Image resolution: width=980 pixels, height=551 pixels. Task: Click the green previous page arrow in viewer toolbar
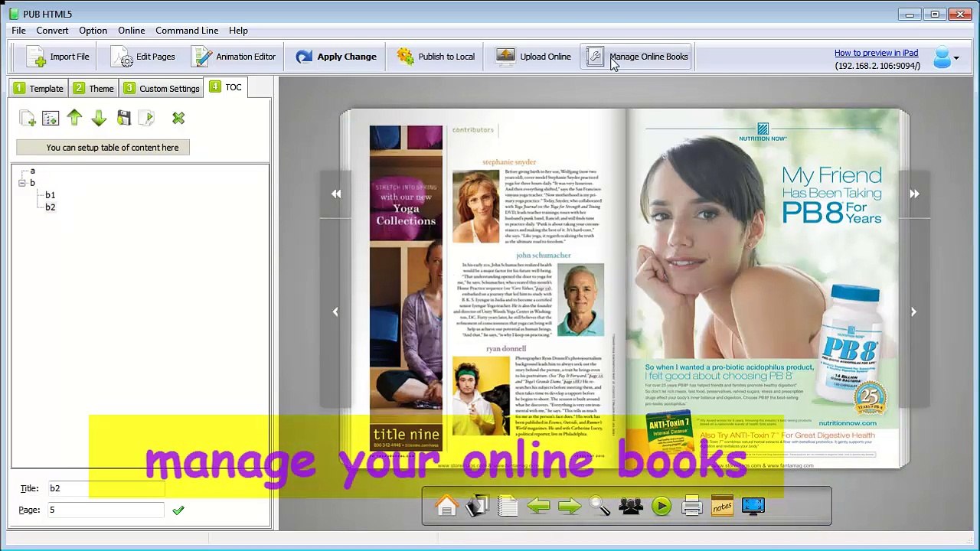pyautogui.click(x=539, y=506)
